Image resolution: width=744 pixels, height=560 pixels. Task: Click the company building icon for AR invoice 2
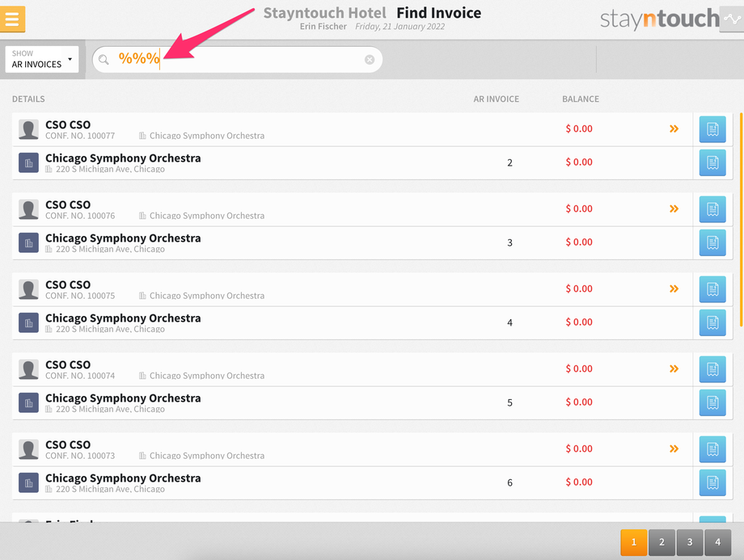[x=28, y=162]
